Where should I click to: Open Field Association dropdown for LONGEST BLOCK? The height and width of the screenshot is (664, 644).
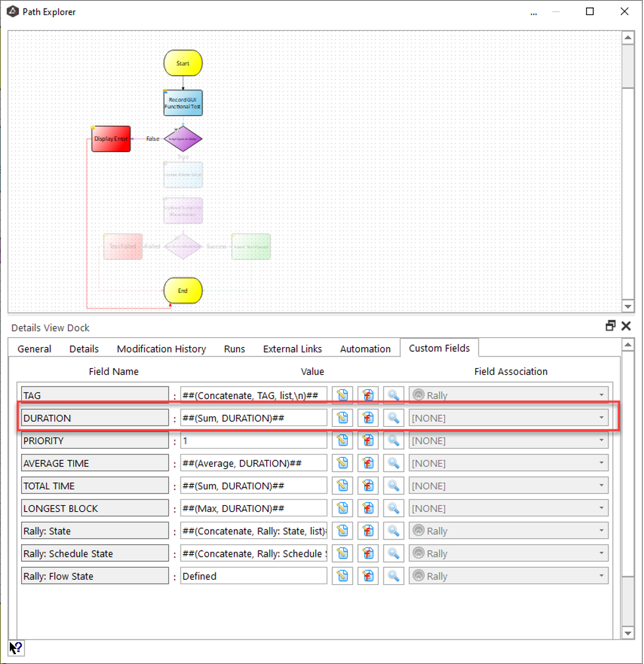[508, 509]
